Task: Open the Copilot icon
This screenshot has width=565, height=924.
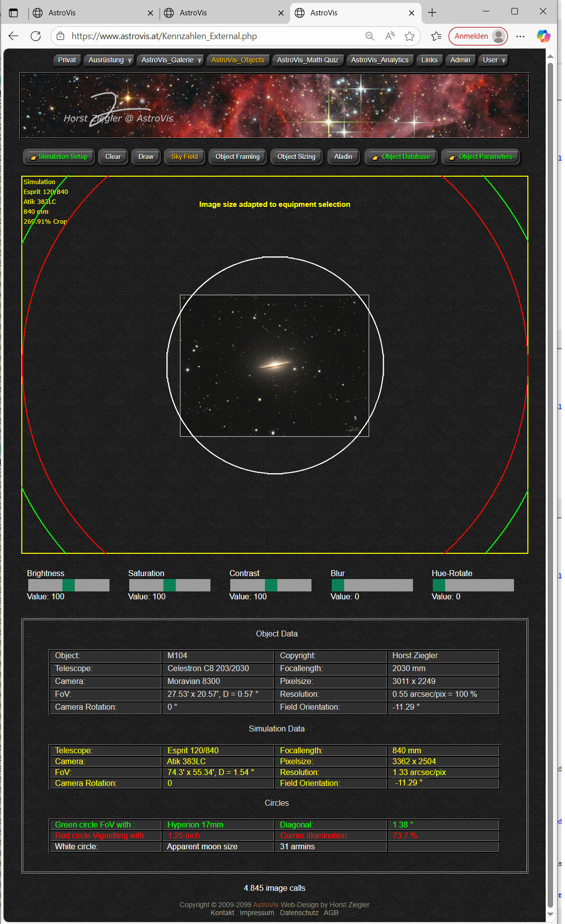Action: click(543, 36)
